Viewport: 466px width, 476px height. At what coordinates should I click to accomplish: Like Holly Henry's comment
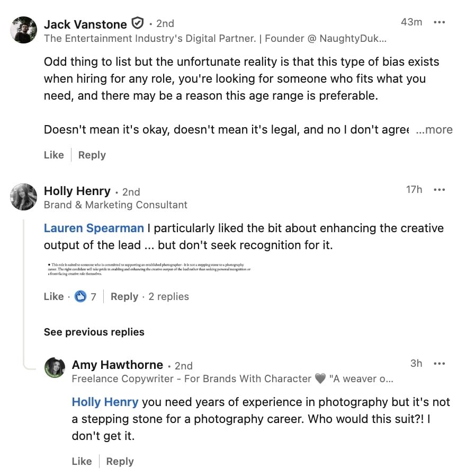pyautogui.click(x=53, y=297)
